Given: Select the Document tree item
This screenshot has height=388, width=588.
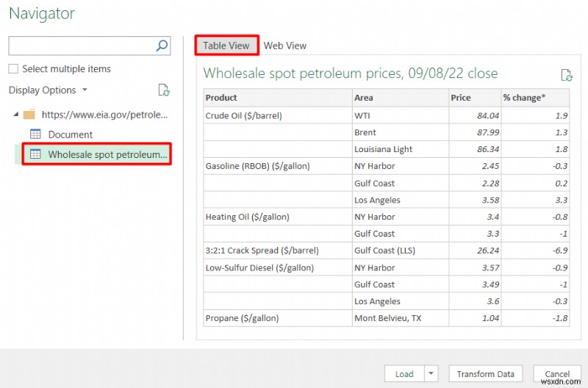Looking at the screenshot, I should click(71, 134).
